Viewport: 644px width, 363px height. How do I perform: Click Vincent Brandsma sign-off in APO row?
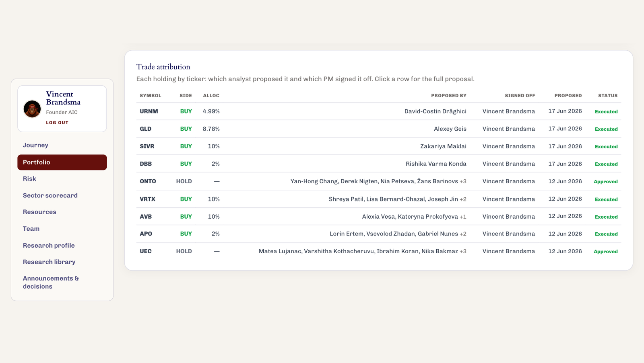pyautogui.click(x=509, y=234)
